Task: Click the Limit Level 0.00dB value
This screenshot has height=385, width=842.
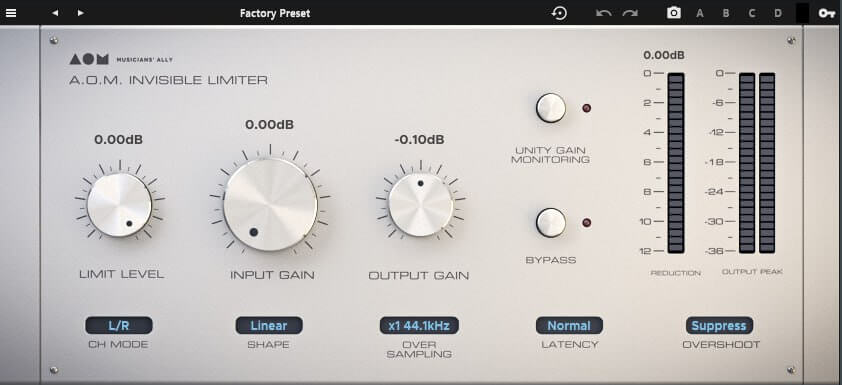Action: click(x=119, y=140)
